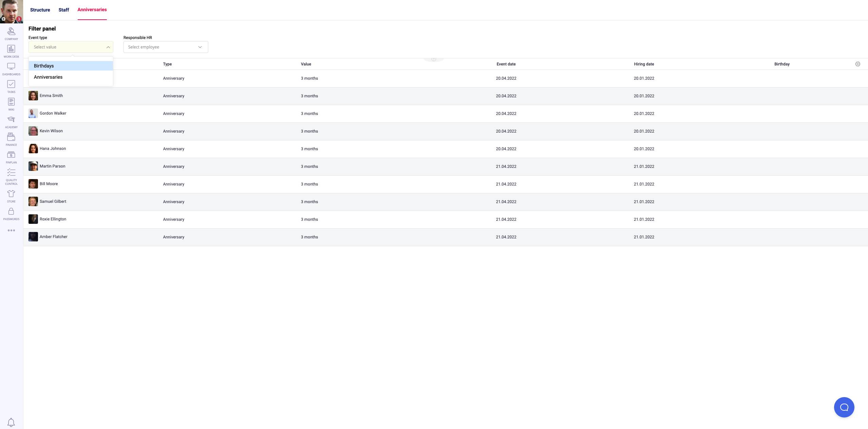Open table column settings gear
Viewport: 868px width, 429px height.
(857, 64)
